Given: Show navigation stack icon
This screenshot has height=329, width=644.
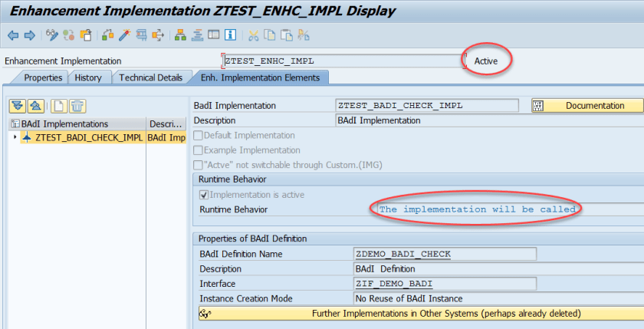Looking at the screenshot, I should (x=197, y=35).
